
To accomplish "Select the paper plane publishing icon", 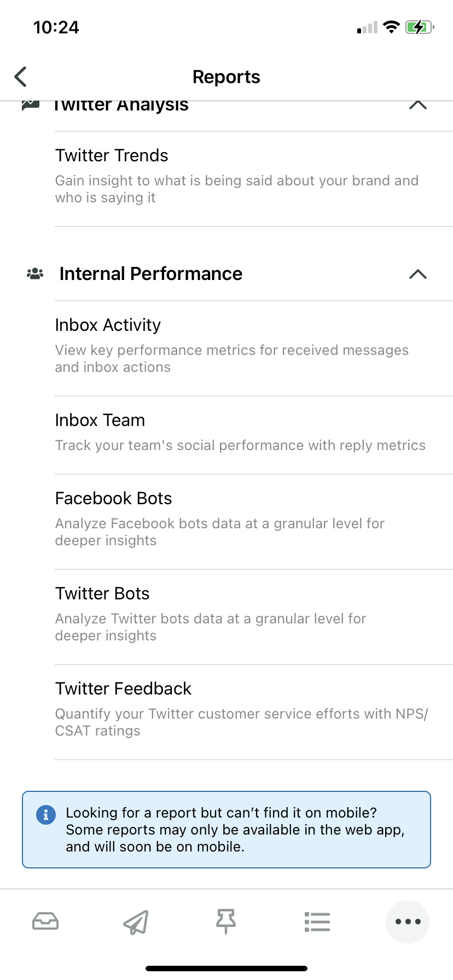I will [136, 921].
